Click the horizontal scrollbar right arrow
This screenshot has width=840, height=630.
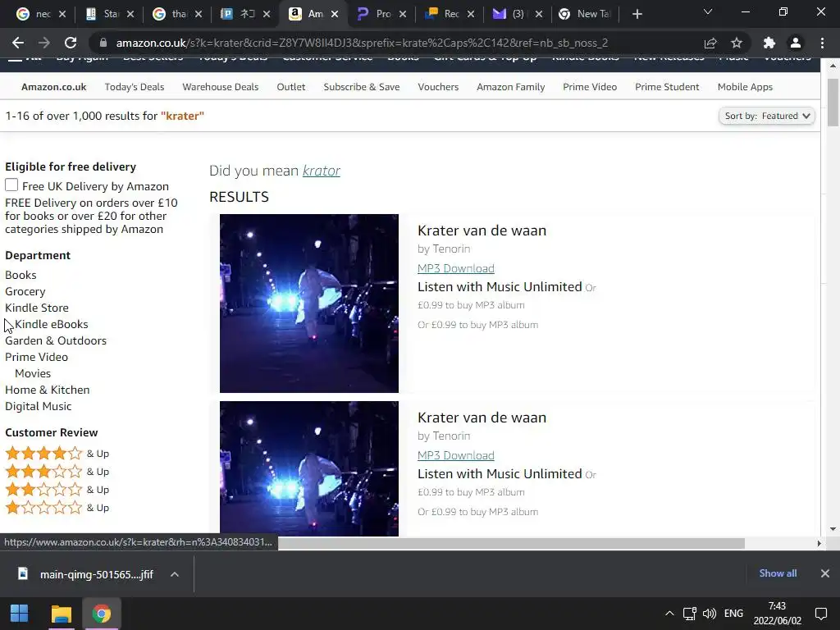819,543
